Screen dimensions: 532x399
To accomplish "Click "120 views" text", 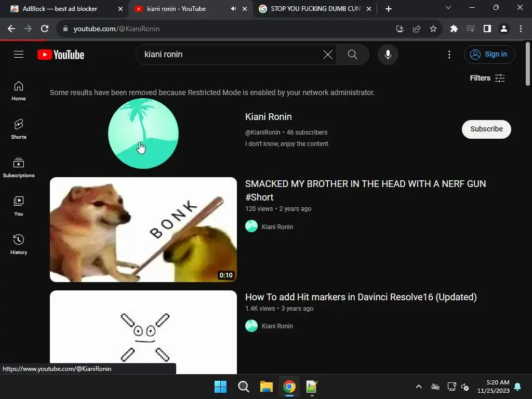I will [x=259, y=209].
